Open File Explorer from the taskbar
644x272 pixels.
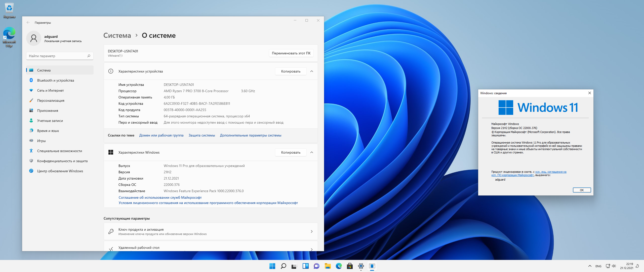pos(328,266)
